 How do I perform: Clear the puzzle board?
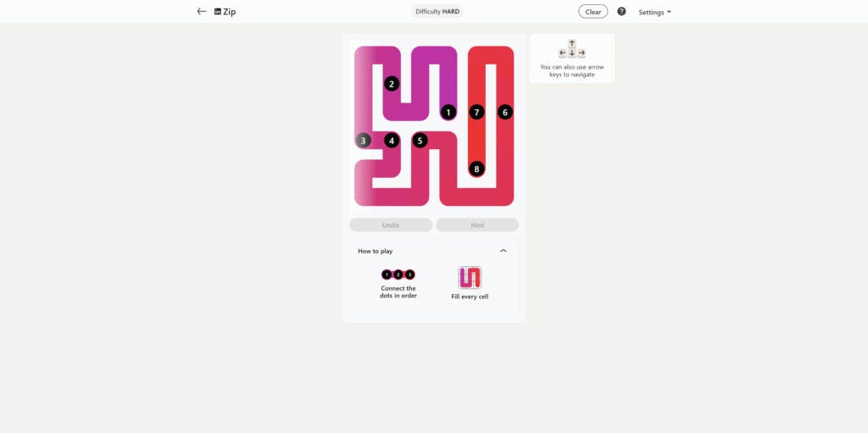click(x=593, y=12)
